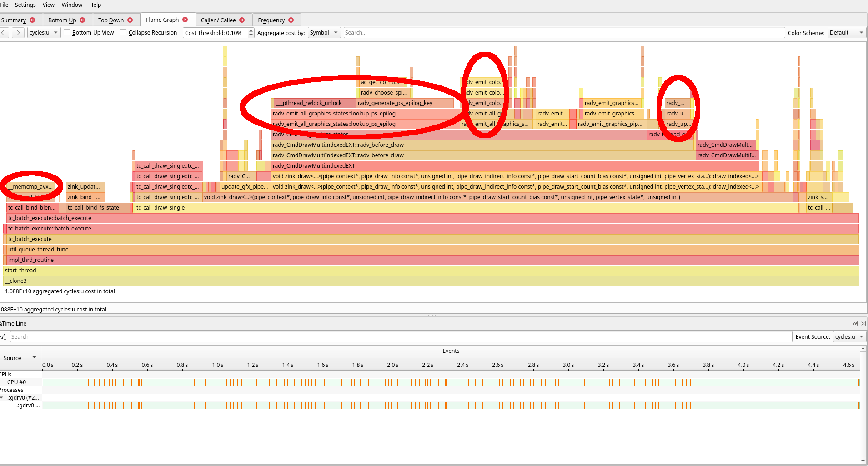Image resolution: width=868 pixels, height=466 pixels.
Task: Expand the Color Scheme Default dropdown
Action: point(847,33)
